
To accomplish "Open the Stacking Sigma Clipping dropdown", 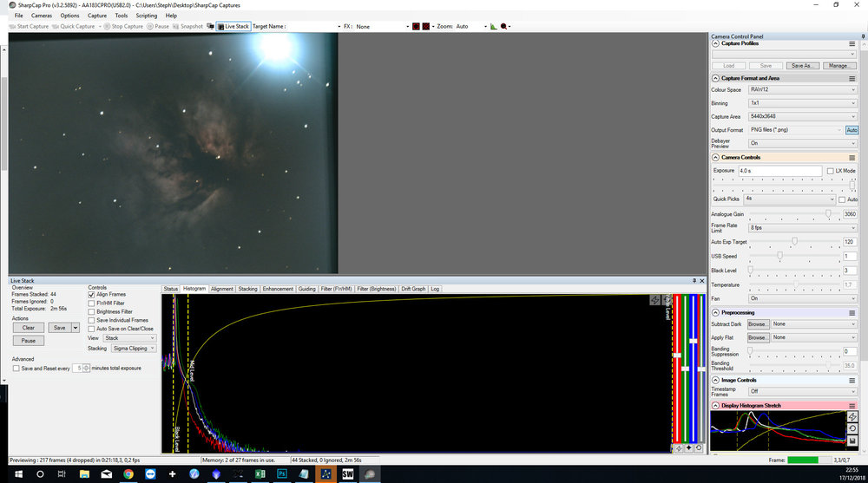I will [134, 349].
